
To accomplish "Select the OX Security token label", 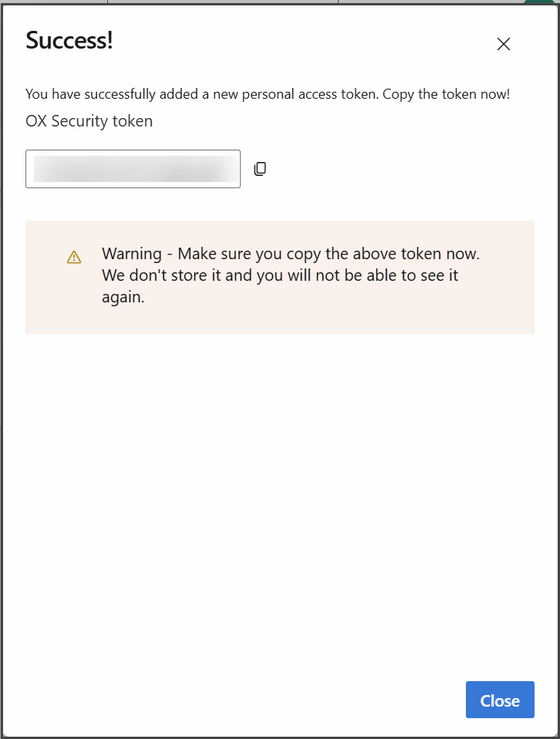I will 89,121.
